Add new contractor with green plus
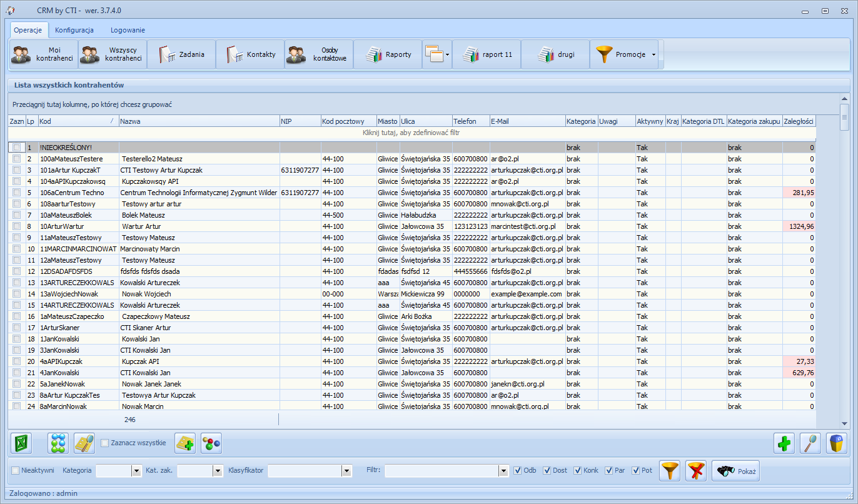858x504 pixels. click(x=784, y=443)
